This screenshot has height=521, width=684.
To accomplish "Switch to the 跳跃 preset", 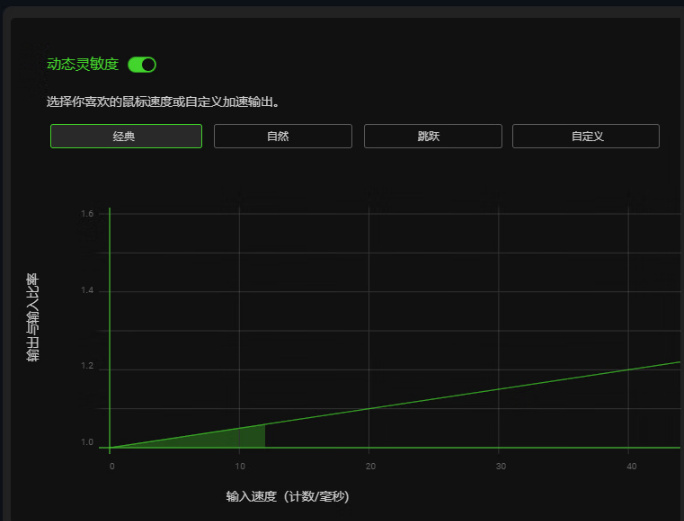I will point(433,136).
